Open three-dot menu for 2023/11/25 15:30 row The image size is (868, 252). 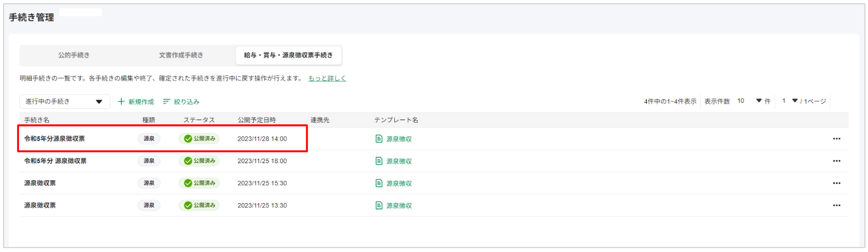tap(836, 183)
